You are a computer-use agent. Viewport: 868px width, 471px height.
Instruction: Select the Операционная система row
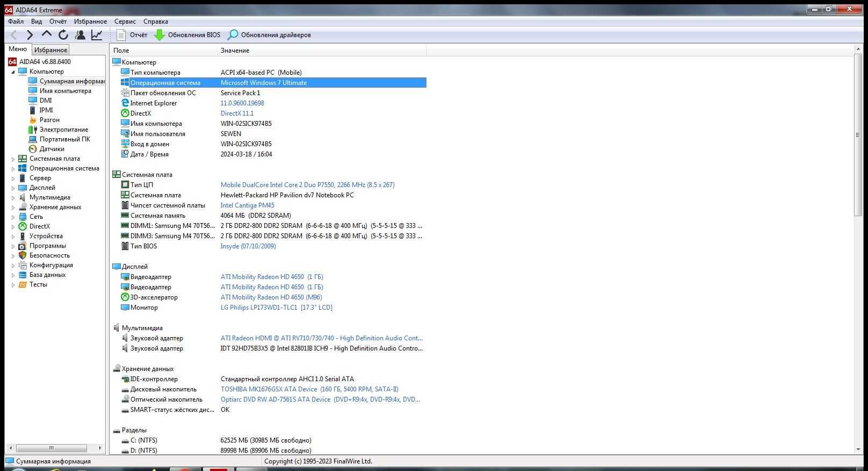tap(273, 83)
